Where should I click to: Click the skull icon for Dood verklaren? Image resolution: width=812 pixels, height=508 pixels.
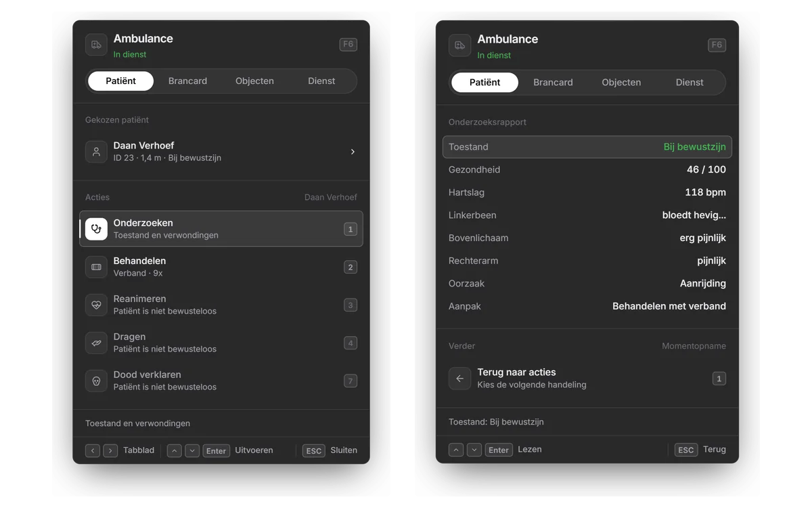(96, 381)
